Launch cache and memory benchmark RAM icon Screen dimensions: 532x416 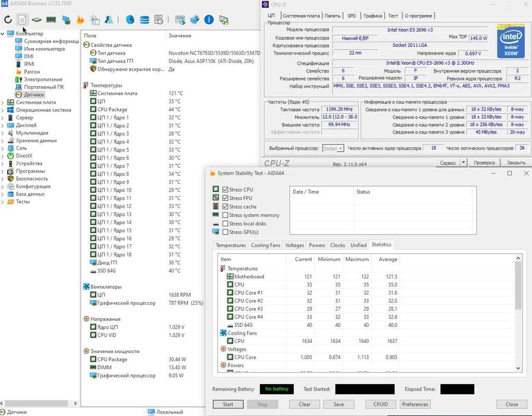51,20
